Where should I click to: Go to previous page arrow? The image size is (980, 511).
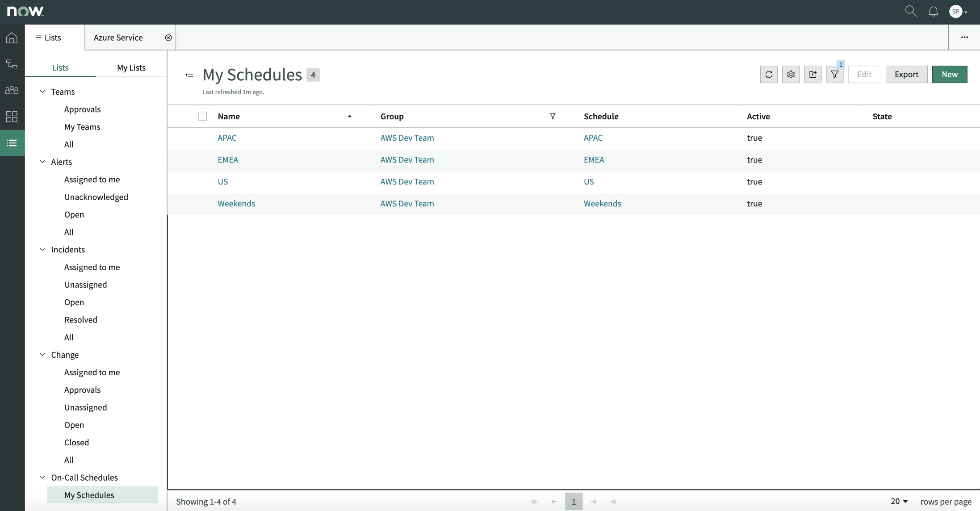pyautogui.click(x=554, y=502)
